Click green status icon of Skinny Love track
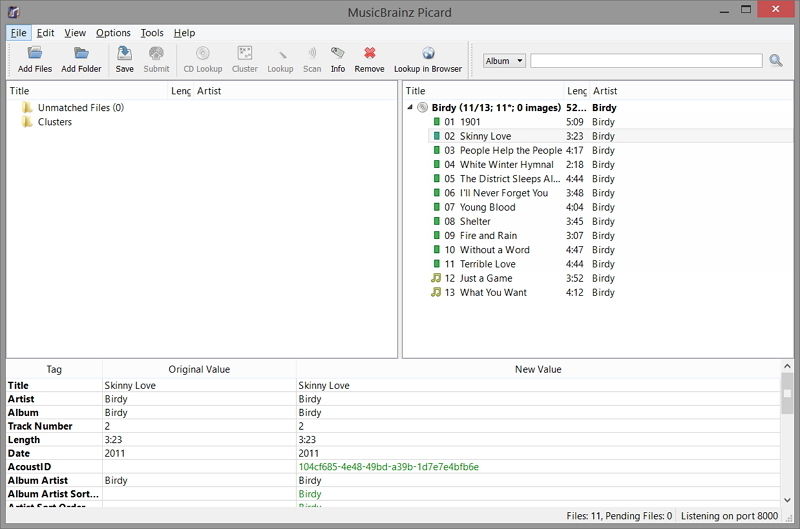This screenshot has height=529, width=800. pyautogui.click(x=437, y=136)
